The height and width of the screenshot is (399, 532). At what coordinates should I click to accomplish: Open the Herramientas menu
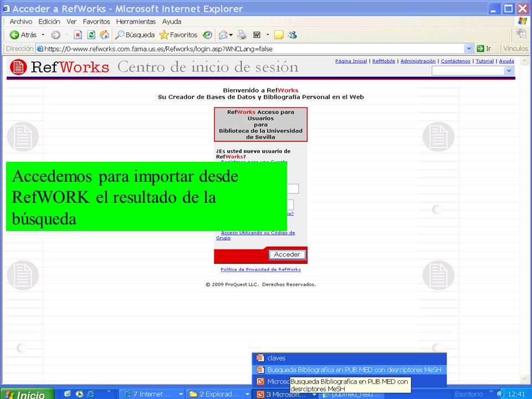tap(136, 22)
